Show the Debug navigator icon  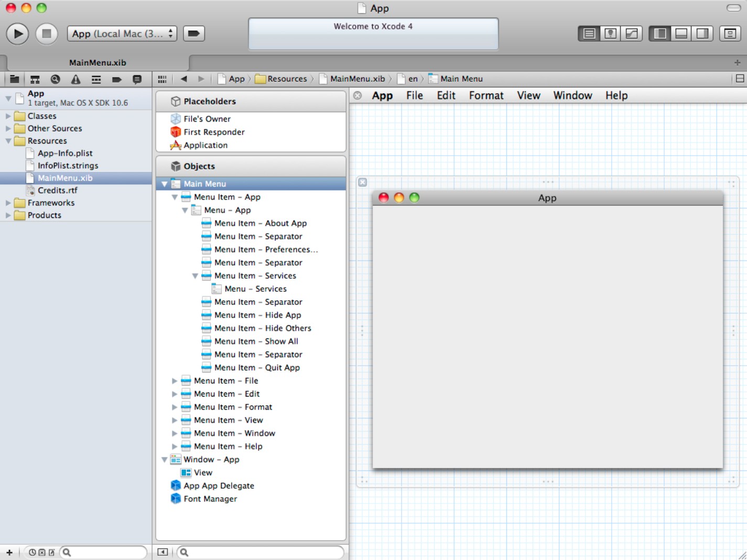[96, 79]
